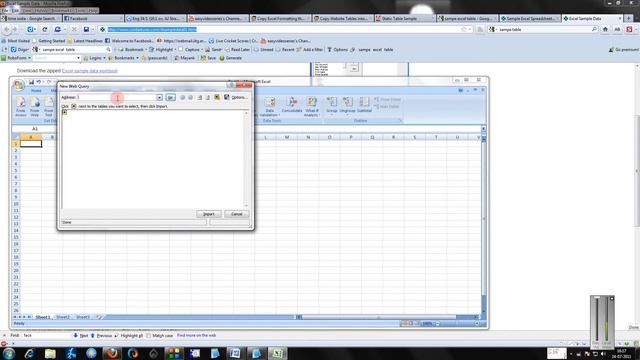Open Sample Excel Spreadsheet browser tab
Image resolution: width=640 pixels, height=360 pixels.
(529, 18)
